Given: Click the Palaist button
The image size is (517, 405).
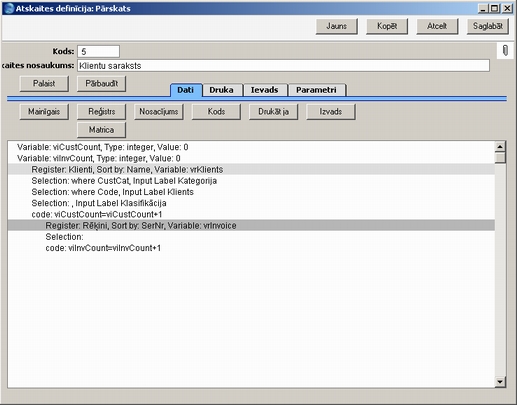Looking at the screenshot, I should pyautogui.click(x=44, y=83).
